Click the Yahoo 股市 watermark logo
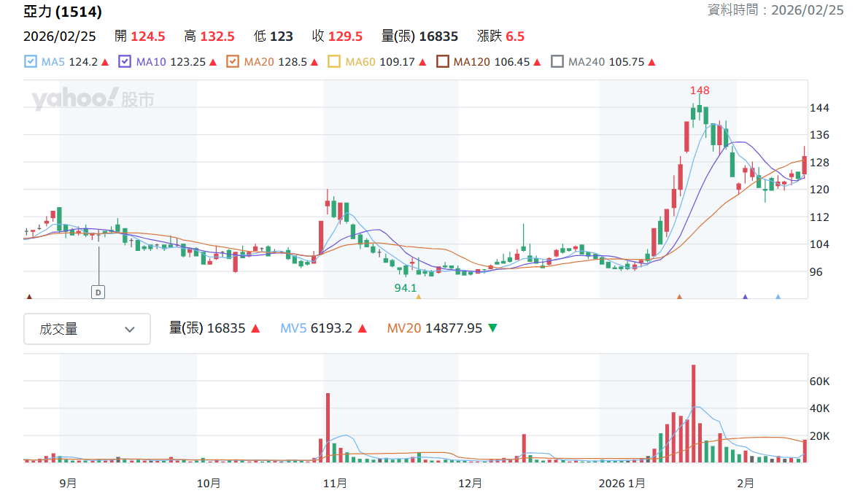 point(93,98)
